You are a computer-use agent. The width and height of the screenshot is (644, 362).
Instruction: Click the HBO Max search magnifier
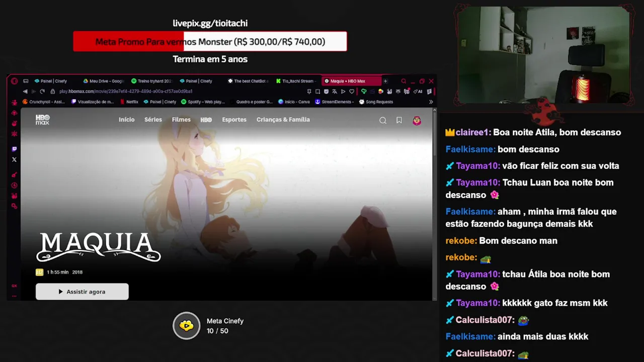tap(383, 120)
